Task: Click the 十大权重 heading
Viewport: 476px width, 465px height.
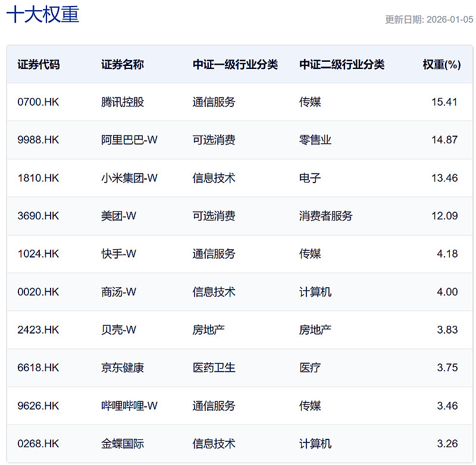Action: tap(43, 14)
